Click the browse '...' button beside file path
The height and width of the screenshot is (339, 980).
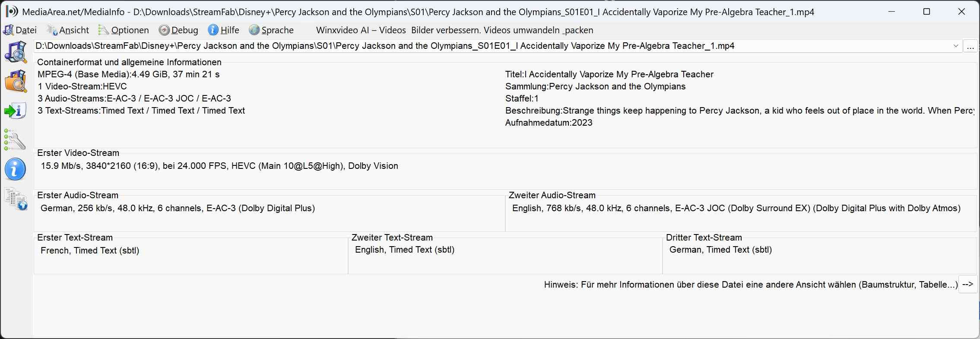click(x=970, y=46)
